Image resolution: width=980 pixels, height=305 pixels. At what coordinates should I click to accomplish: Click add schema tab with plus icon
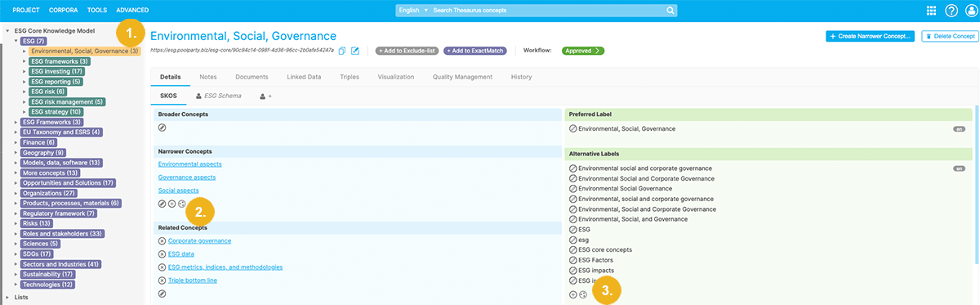(x=265, y=96)
